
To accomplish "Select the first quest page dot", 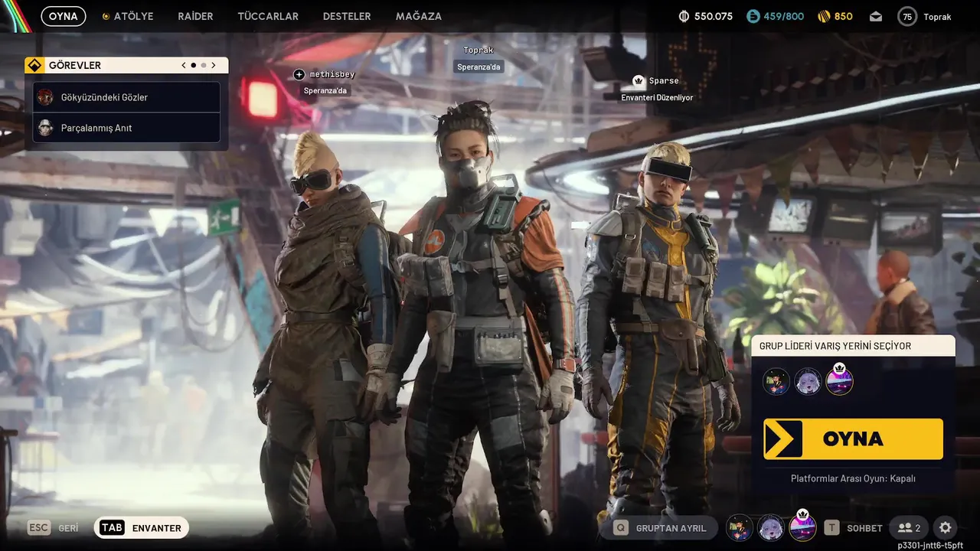I will (x=193, y=65).
